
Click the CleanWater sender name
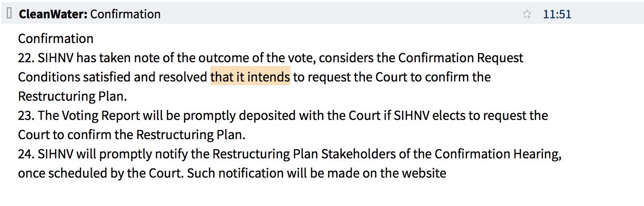coord(53,14)
